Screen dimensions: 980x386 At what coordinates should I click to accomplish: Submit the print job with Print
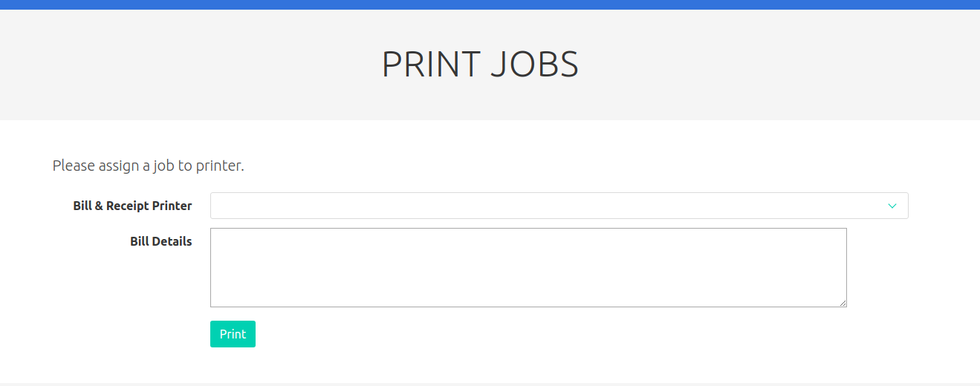coord(233,334)
